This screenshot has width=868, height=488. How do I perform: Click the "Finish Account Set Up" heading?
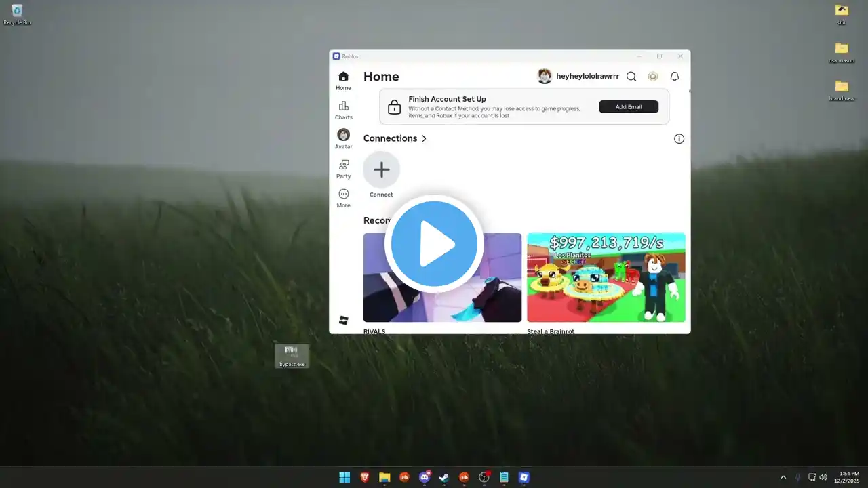coord(447,99)
